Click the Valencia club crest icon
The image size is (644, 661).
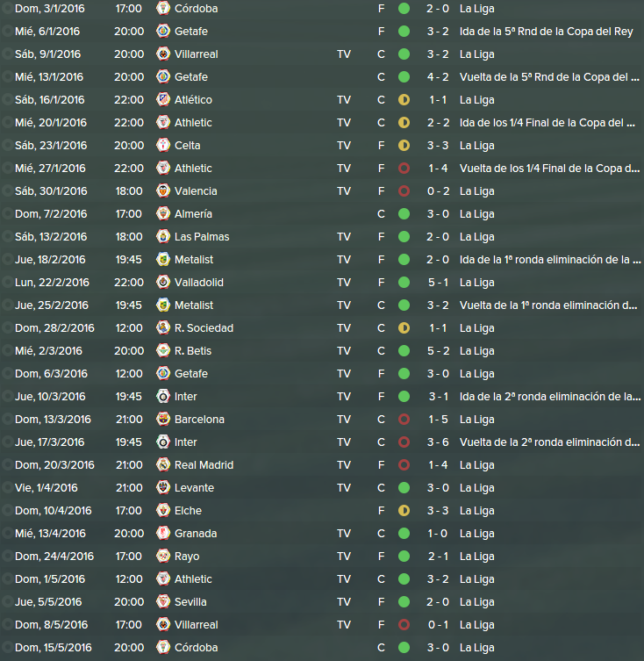pos(163,190)
